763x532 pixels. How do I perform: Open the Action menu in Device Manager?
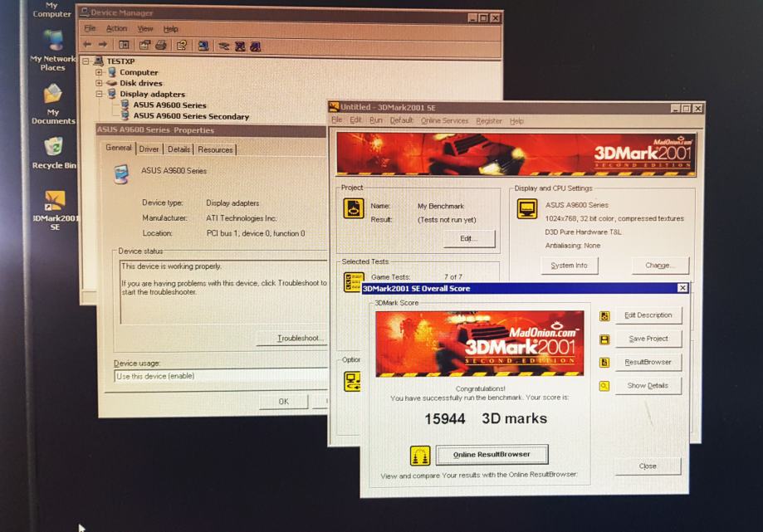coord(116,29)
